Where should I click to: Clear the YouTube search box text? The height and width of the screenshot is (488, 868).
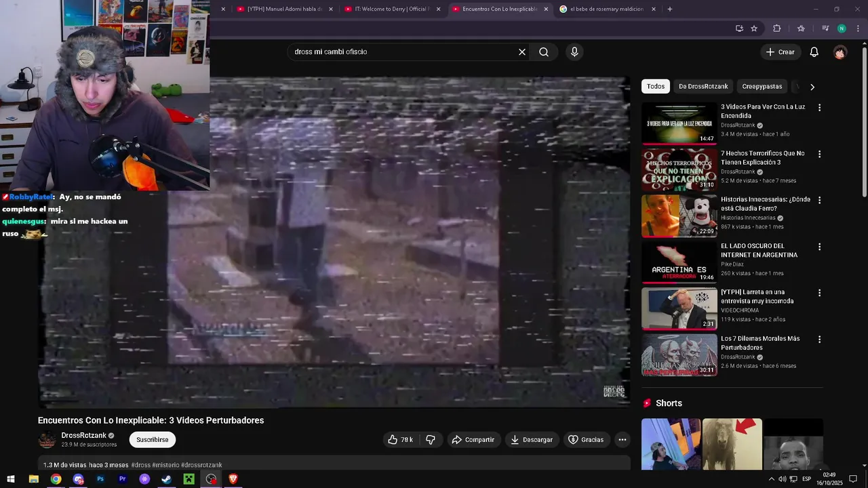[522, 52]
